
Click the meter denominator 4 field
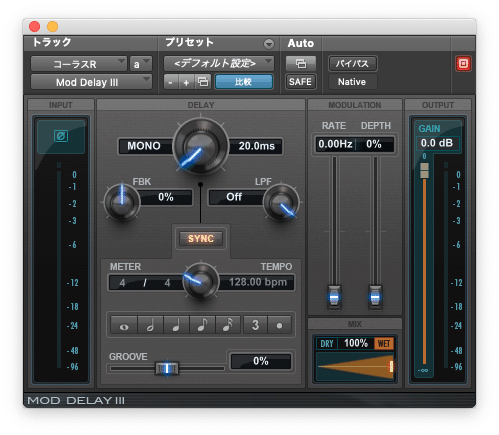click(167, 283)
